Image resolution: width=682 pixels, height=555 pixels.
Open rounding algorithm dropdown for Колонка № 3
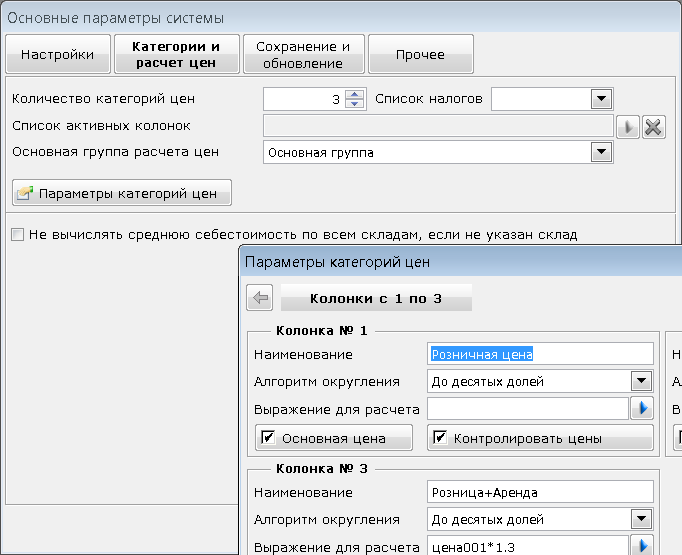tap(642, 519)
